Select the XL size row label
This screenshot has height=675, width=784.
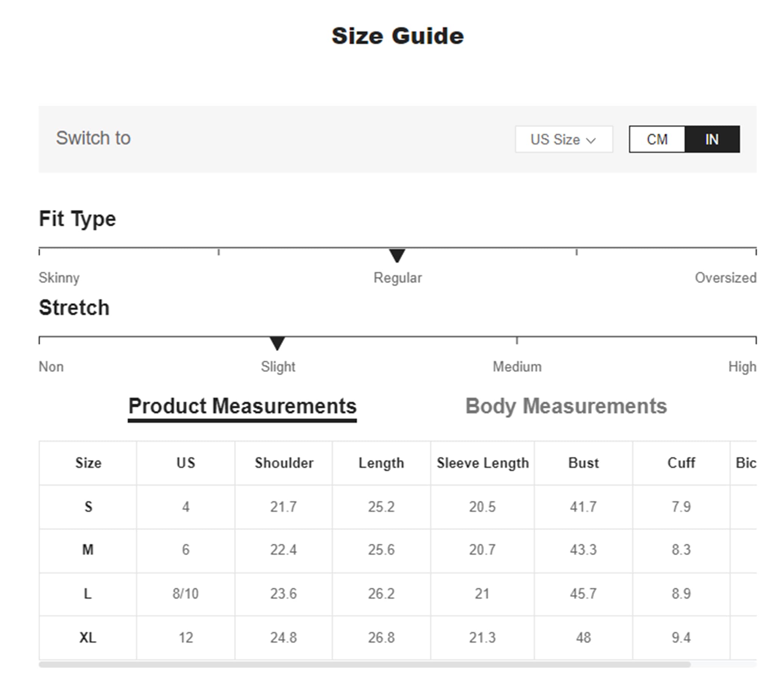click(88, 638)
